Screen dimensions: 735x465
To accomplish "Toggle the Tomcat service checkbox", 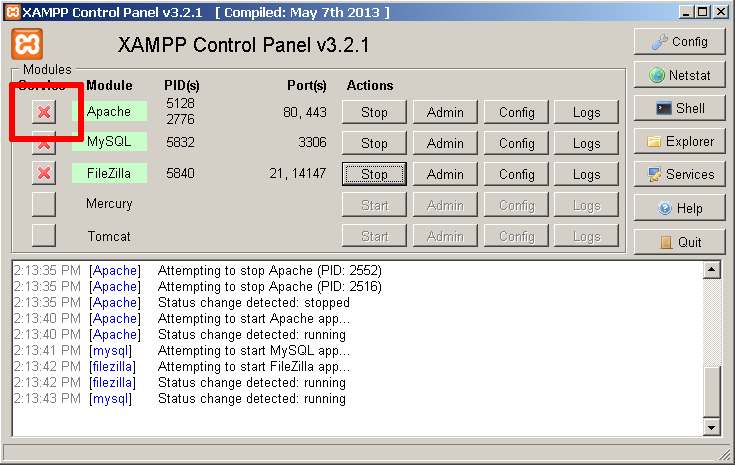I will point(44,236).
